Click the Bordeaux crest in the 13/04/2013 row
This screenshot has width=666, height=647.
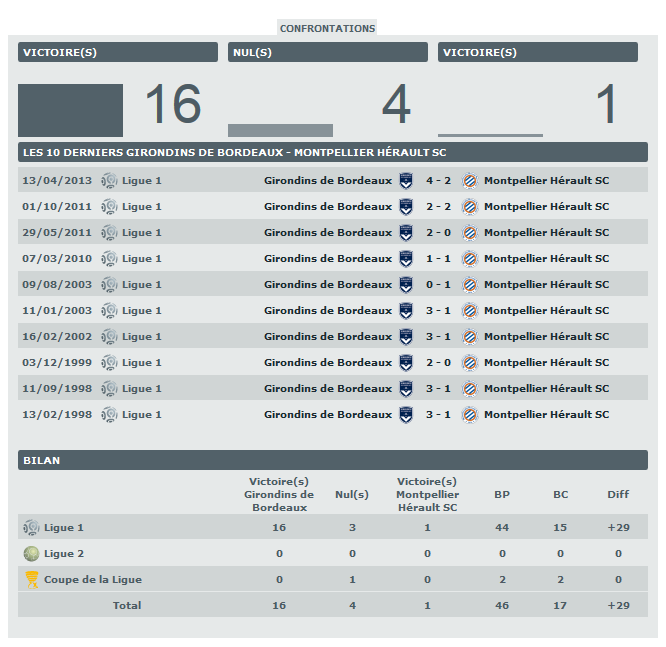(406, 181)
